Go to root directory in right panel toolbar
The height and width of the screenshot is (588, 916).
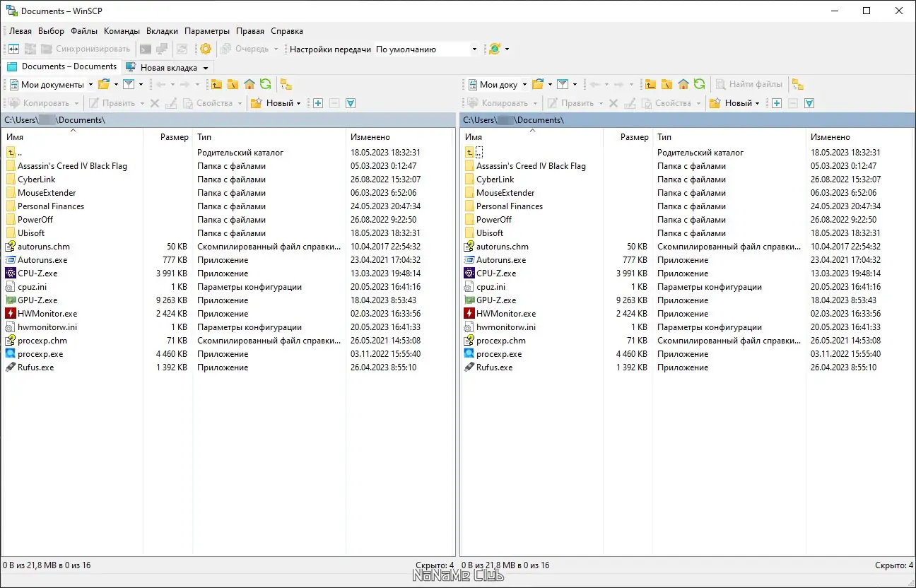(x=667, y=84)
